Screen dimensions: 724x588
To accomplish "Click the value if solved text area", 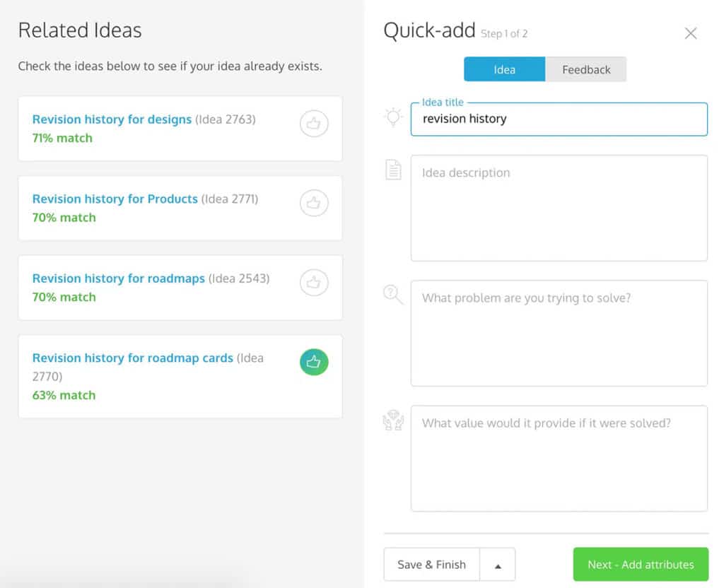I will (559, 457).
